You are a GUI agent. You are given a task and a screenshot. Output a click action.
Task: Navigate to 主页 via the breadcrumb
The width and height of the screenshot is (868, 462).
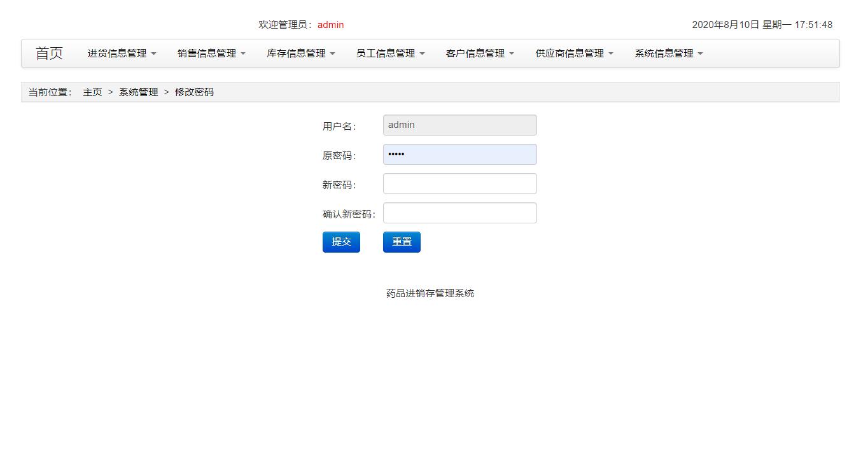tap(92, 92)
